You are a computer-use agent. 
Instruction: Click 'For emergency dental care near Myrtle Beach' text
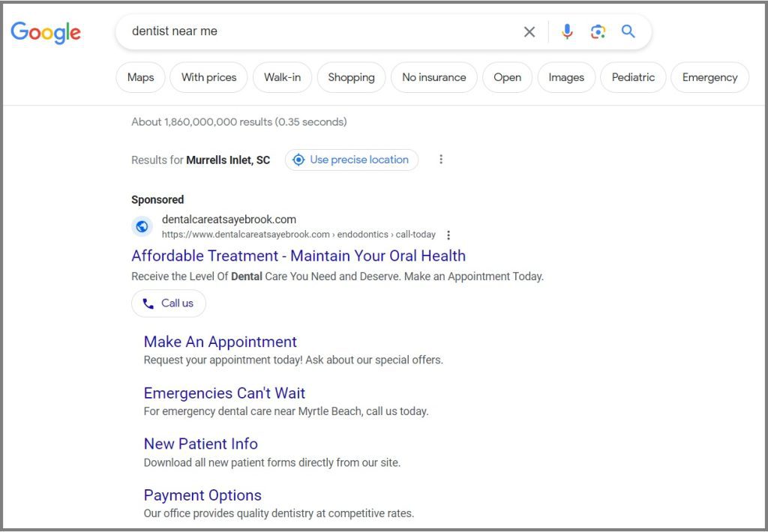pyautogui.click(x=286, y=411)
